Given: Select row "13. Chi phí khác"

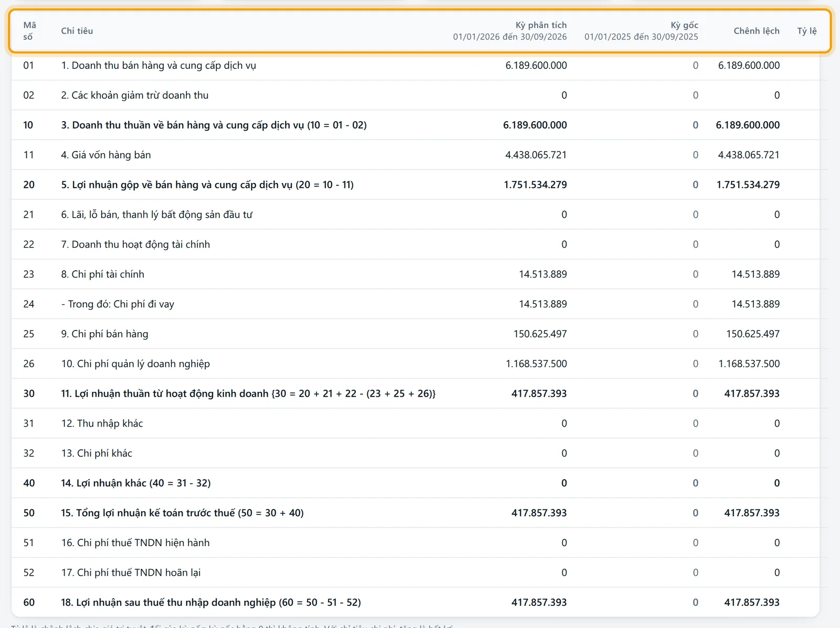Looking at the screenshot, I should tap(415, 453).
